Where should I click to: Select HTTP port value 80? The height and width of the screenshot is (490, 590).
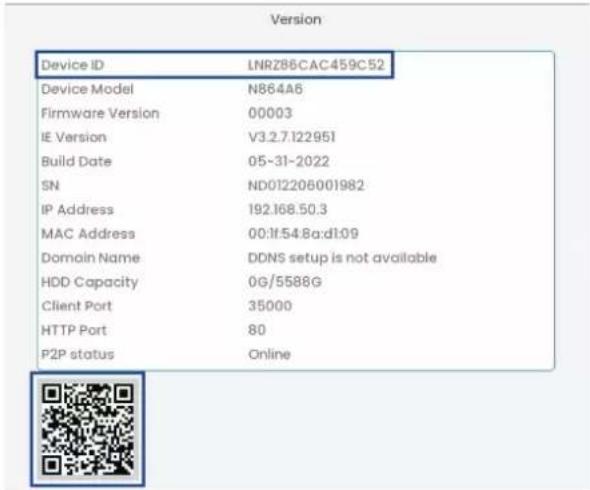pos(257,330)
